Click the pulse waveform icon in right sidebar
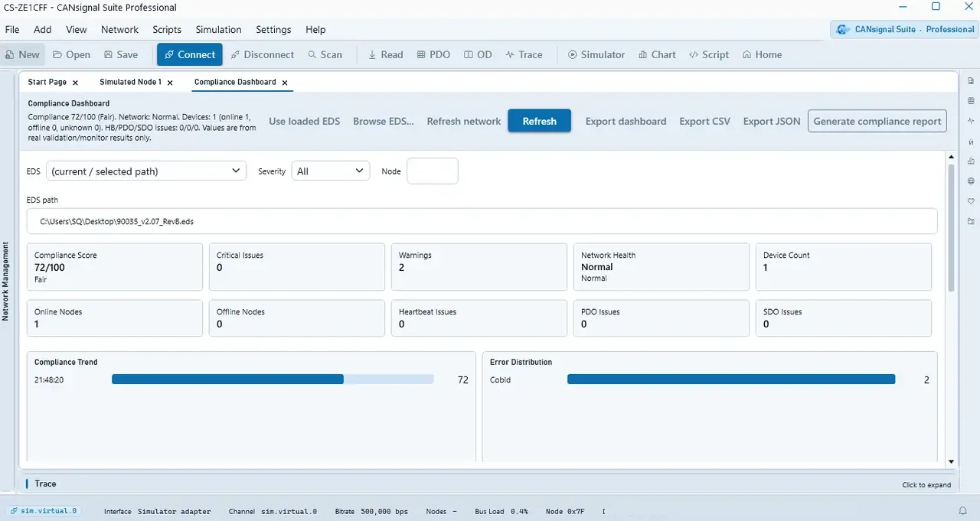Screen dimensions: 980x521 click(x=971, y=121)
